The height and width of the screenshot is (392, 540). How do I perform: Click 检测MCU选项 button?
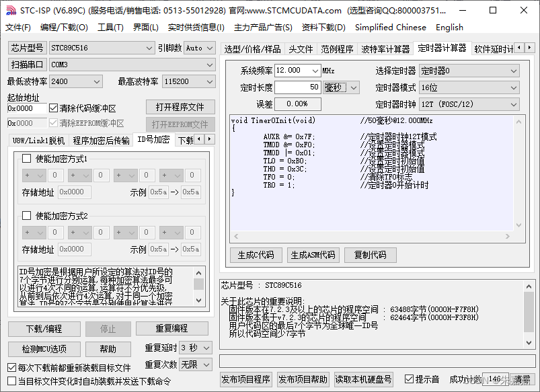click(44, 349)
